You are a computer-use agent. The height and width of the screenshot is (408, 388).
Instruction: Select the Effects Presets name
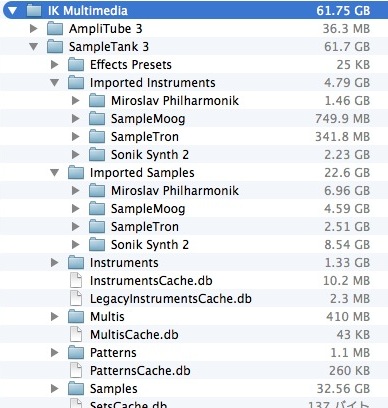point(131,65)
